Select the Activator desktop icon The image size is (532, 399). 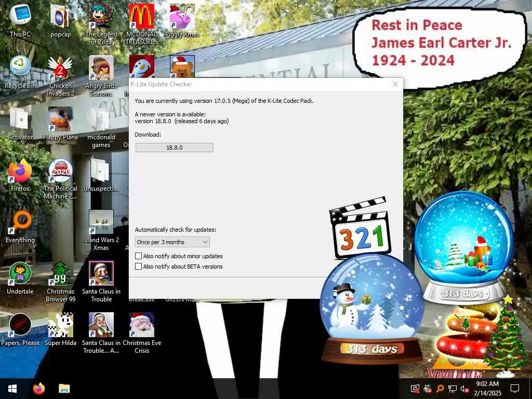(x=20, y=124)
